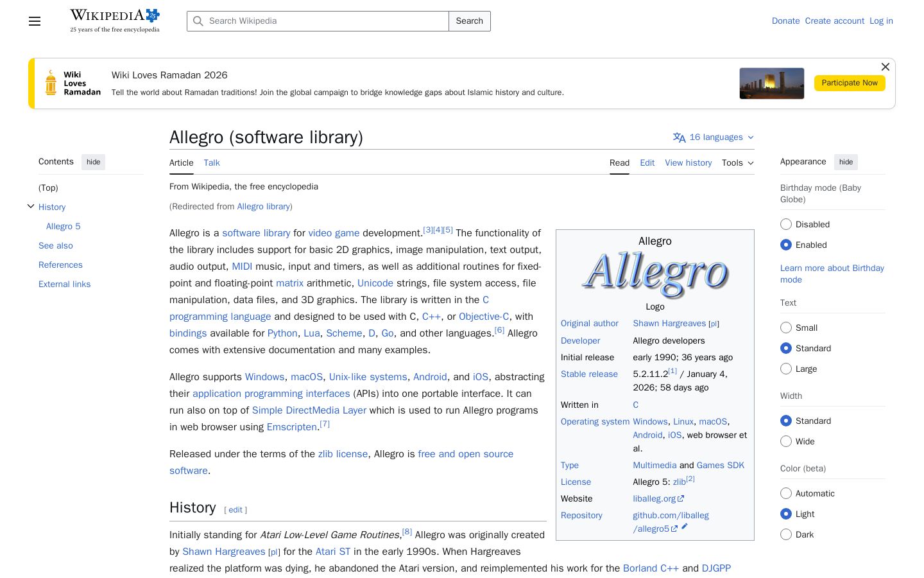Screen dimensions: 924x578
Task: Select Automatic color mode
Action: coord(786,493)
